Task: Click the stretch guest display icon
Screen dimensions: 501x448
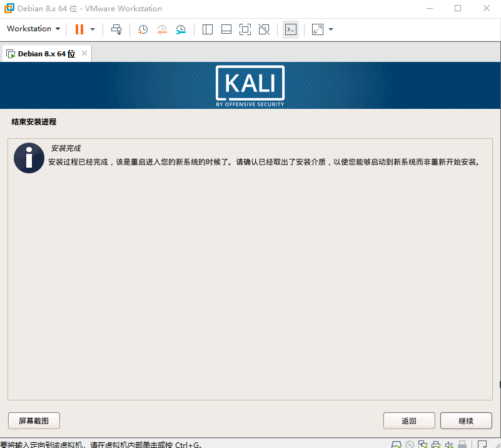Action: 318,29
